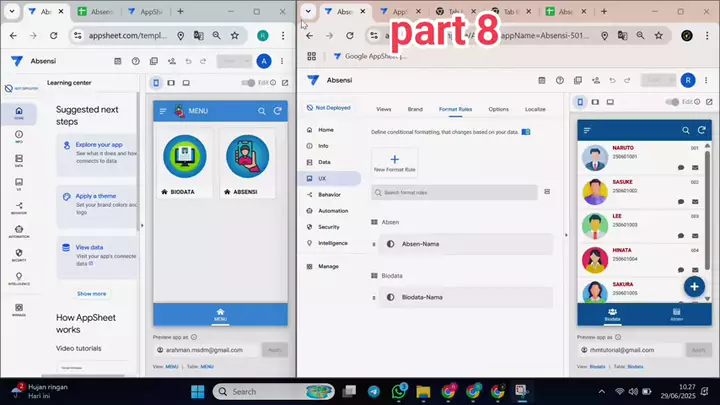The image size is (720, 405).
Task: Toggle the Edit switch in right preview
Action: [x=672, y=101]
